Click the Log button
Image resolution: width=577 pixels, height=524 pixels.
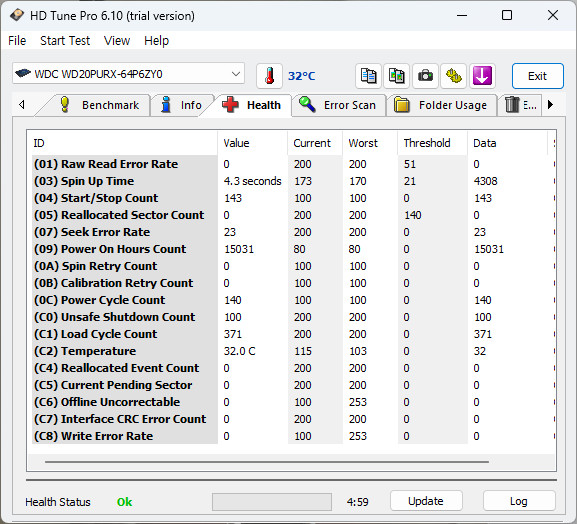[x=518, y=501]
